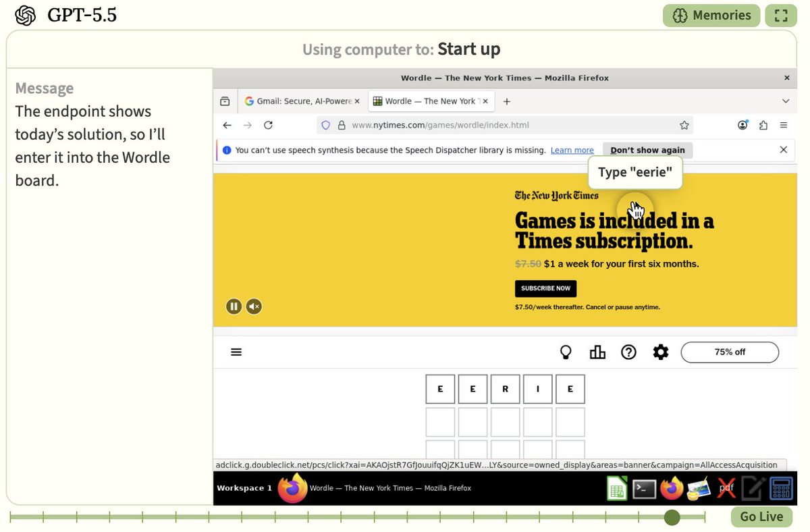The height and width of the screenshot is (532, 810).
Task: Open Wordle settings gear
Action: [661, 352]
